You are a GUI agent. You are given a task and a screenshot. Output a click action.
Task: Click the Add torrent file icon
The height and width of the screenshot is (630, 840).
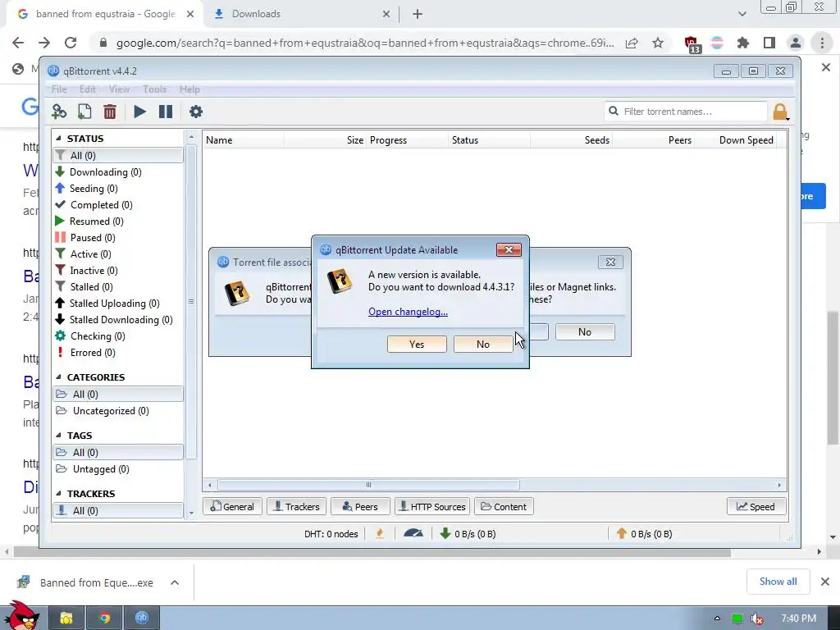point(84,112)
